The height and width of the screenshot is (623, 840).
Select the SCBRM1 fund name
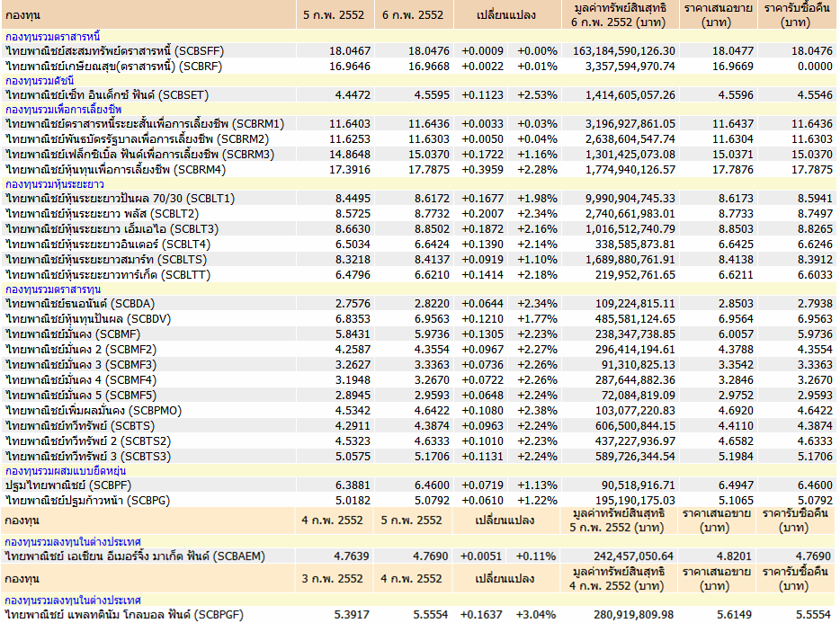145,124
